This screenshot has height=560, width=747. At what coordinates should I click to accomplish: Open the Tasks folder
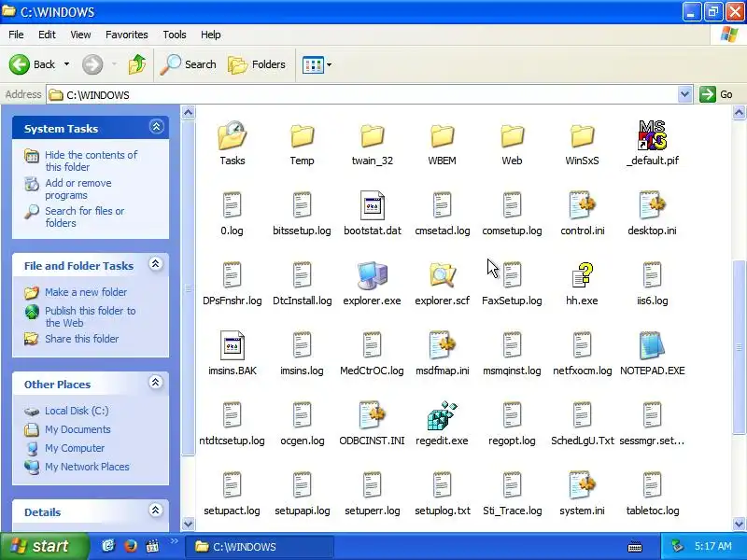coord(232,143)
